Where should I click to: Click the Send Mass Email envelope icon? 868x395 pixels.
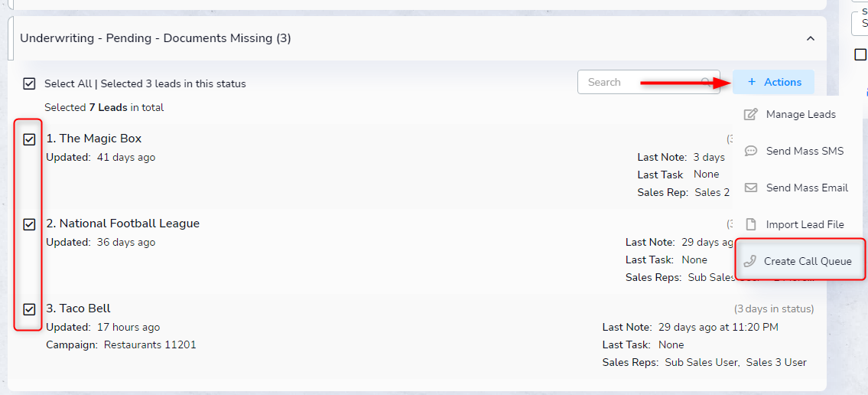click(x=751, y=188)
